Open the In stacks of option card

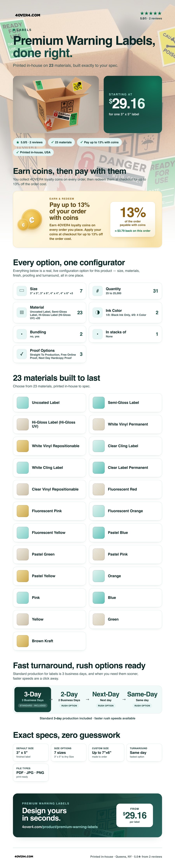pos(125,334)
